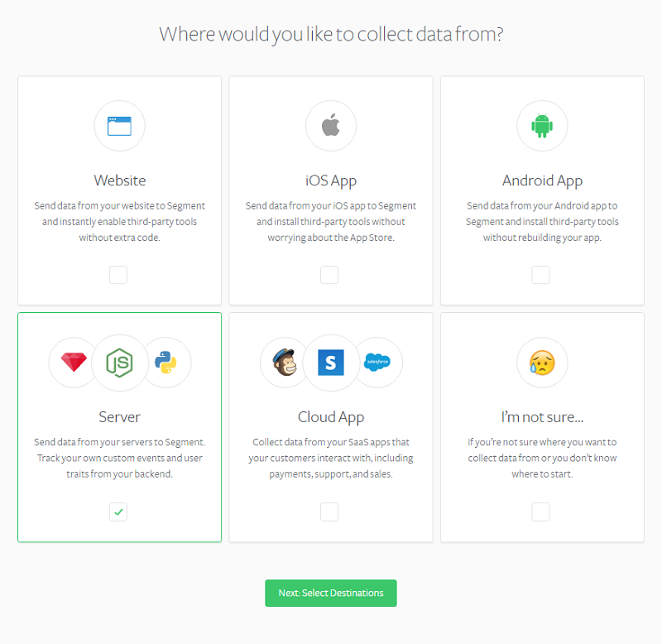The width and height of the screenshot is (662, 644).
Task: Check the iOS App checkbox
Action: click(x=329, y=275)
